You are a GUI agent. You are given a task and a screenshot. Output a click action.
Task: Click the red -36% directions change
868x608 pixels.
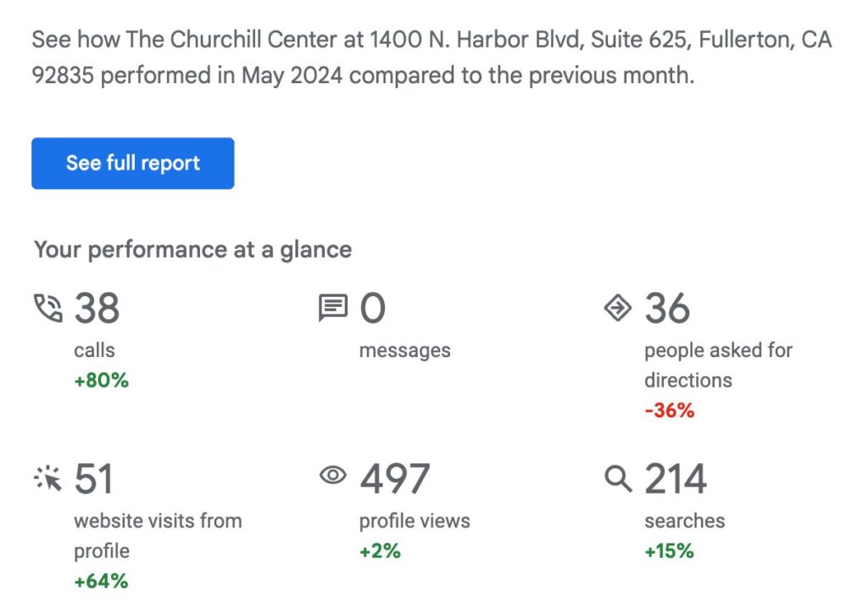click(x=669, y=410)
